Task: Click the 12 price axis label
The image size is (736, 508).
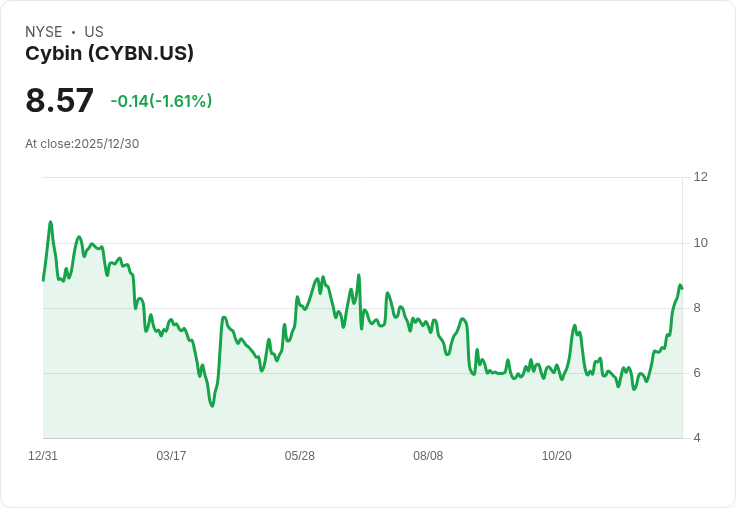Action: [x=700, y=177]
